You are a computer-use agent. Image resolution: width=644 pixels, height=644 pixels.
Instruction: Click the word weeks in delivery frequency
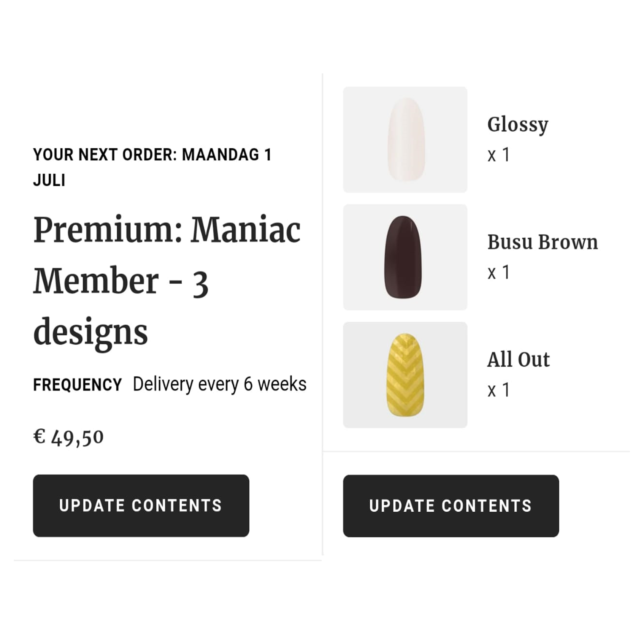(282, 384)
